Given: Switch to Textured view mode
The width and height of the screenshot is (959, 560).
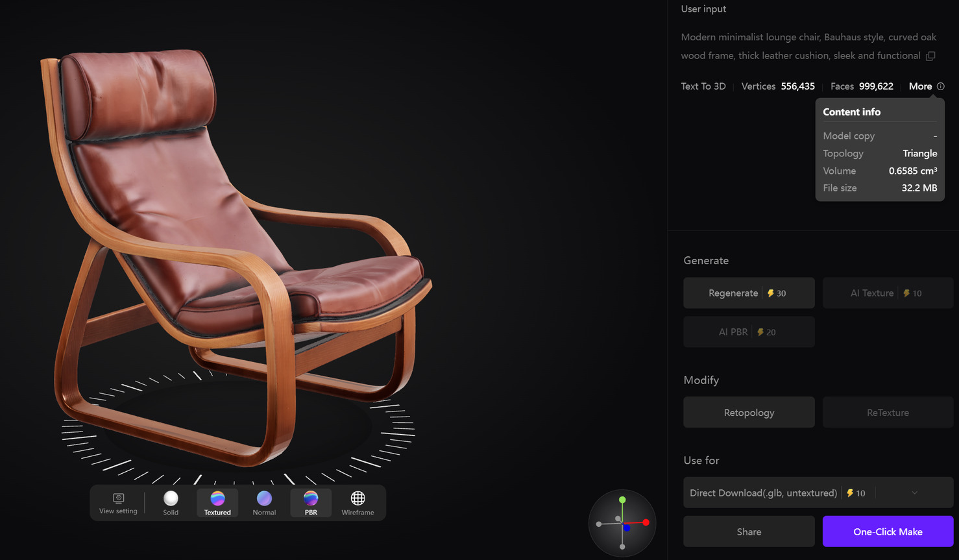Looking at the screenshot, I should coord(217,502).
